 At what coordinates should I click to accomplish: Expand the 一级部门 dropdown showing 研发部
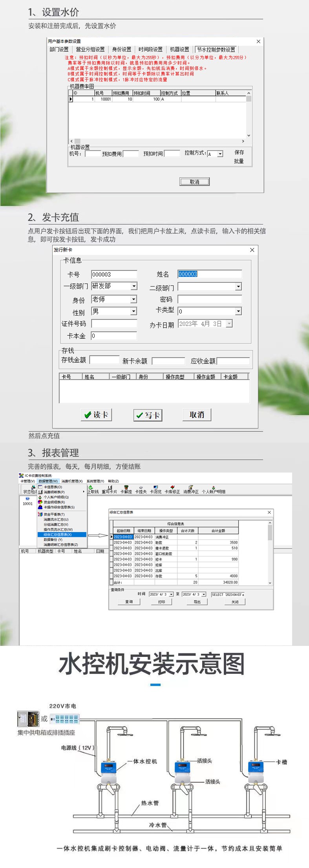(x=134, y=286)
